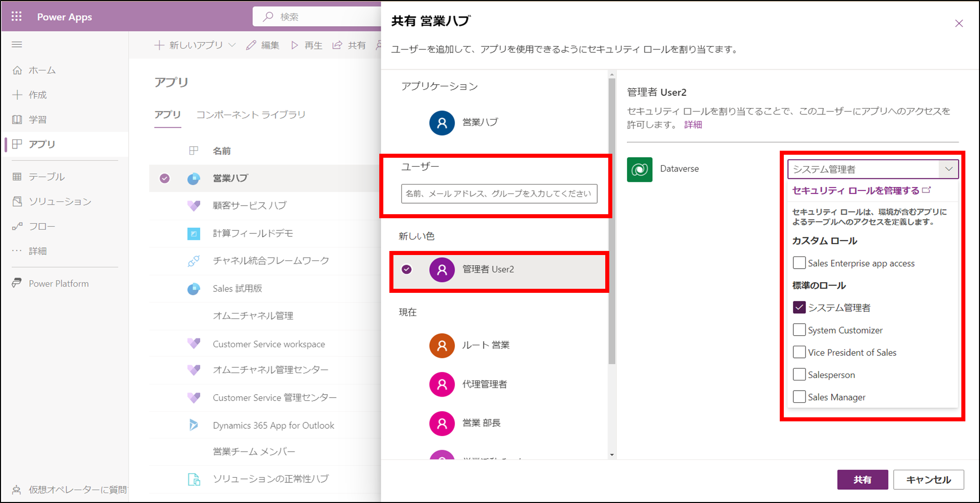Click ソリューションの正常性ハブ app icon

194,479
